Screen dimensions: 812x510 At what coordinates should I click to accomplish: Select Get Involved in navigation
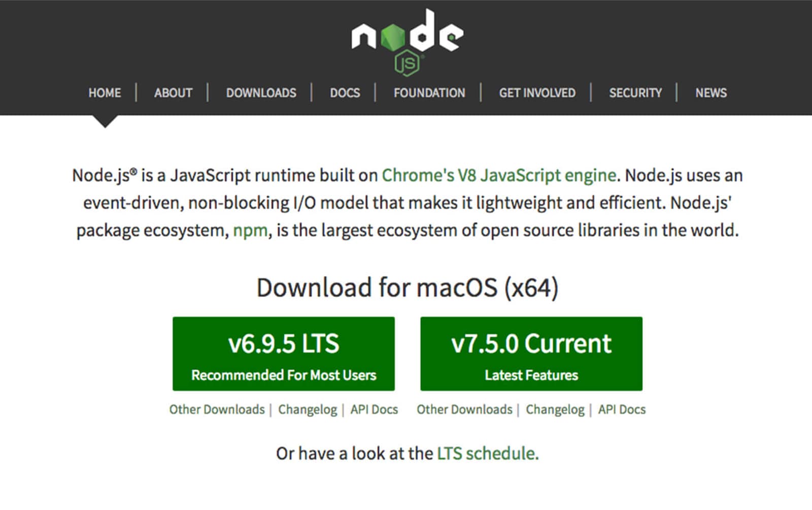coord(537,93)
